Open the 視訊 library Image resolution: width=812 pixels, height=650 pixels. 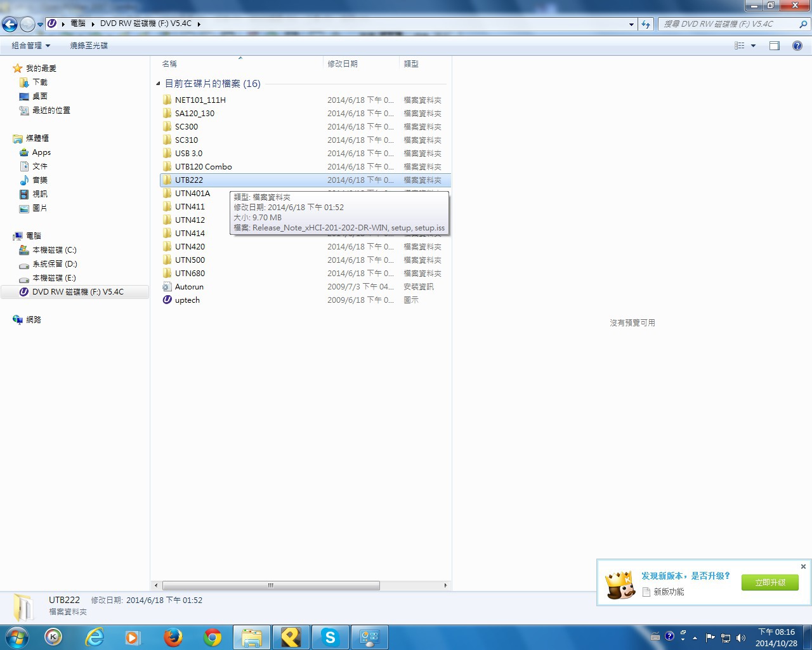40,194
